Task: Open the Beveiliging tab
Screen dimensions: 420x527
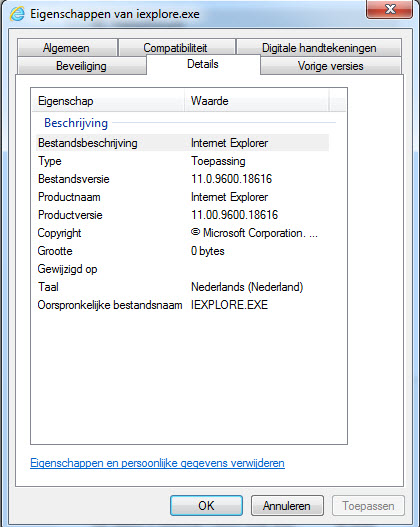Action: [x=82, y=66]
